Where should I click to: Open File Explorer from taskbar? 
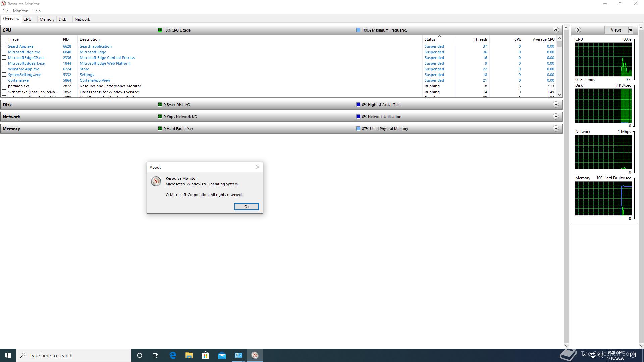[189, 355]
